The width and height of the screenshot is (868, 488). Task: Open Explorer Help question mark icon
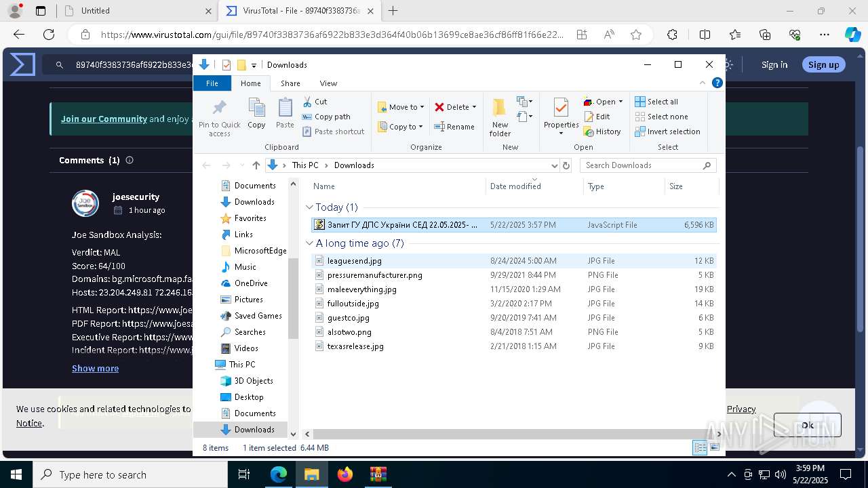point(717,83)
